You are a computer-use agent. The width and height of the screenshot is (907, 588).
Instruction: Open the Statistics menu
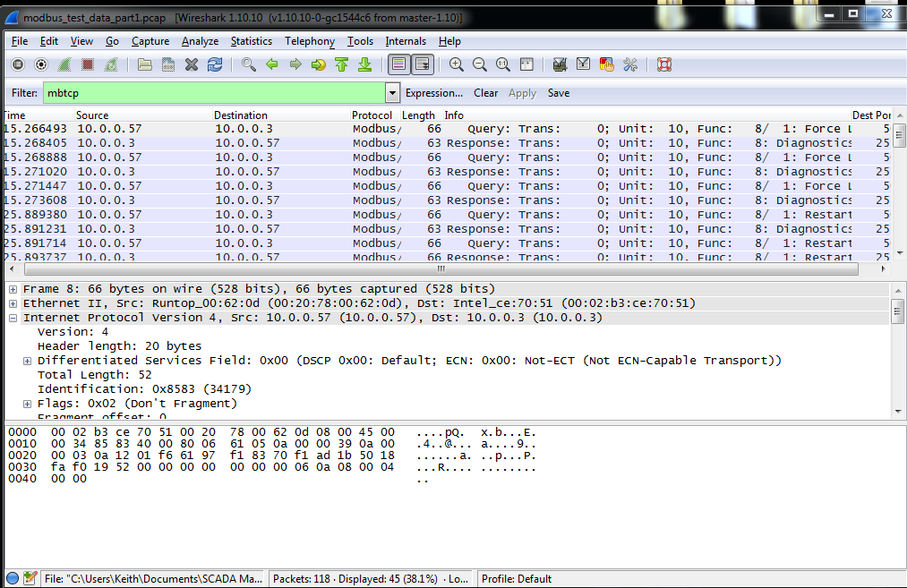pos(251,41)
